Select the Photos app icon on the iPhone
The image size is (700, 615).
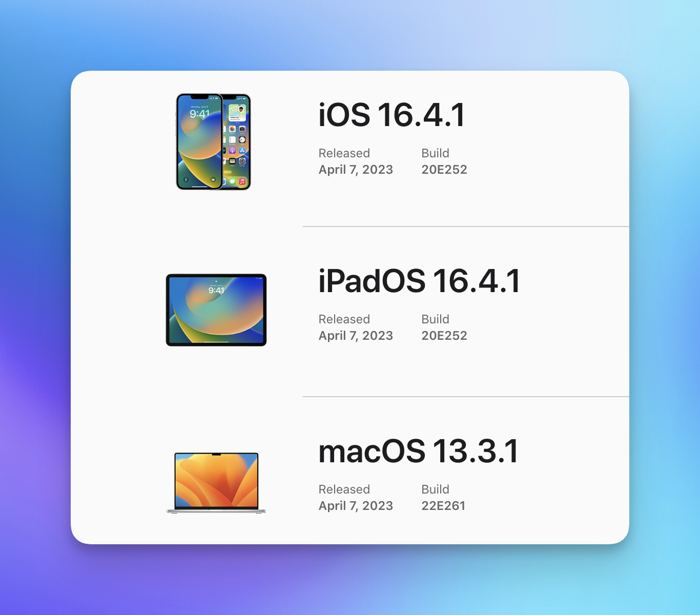coord(232,129)
